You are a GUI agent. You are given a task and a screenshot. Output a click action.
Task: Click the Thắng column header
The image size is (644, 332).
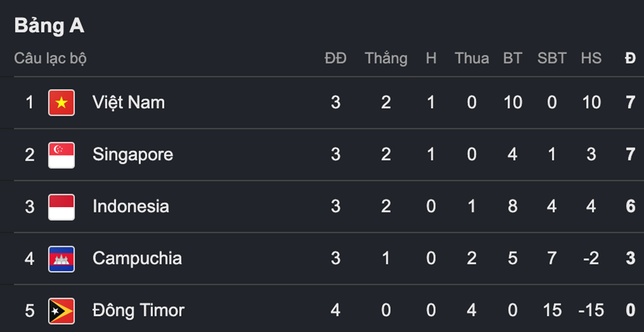coord(386,59)
